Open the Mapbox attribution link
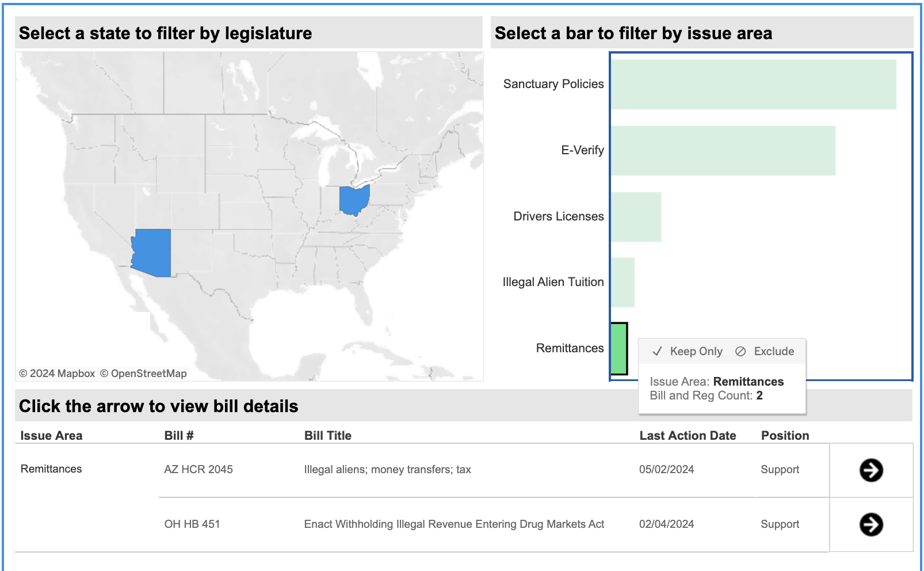Screen dimensions: 924x571 (62, 374)
